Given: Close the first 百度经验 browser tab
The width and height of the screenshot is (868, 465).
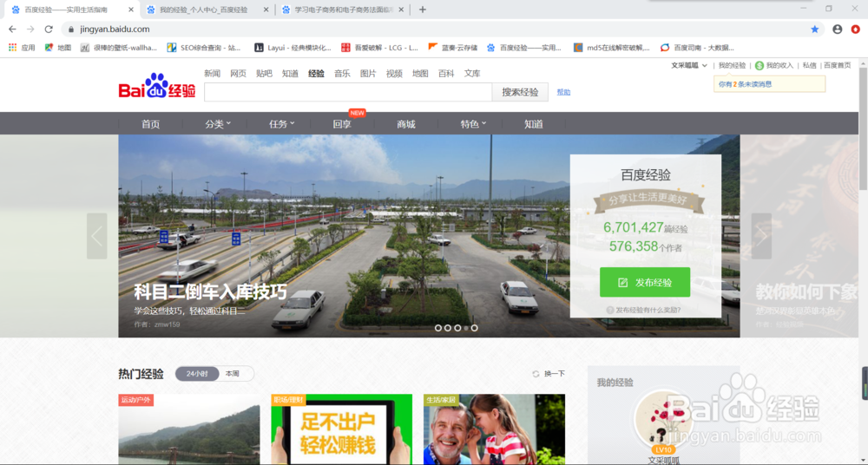Looking at the screenshot, I should 131,10.
